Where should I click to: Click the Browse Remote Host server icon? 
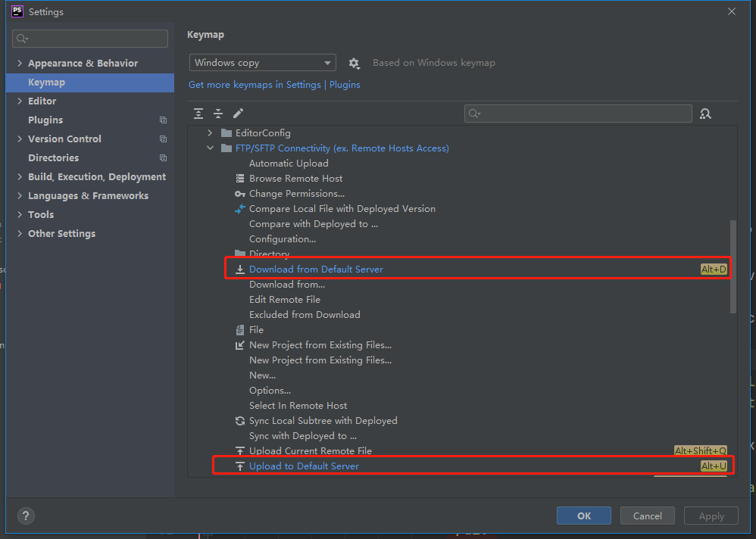(x=239, y=178)
